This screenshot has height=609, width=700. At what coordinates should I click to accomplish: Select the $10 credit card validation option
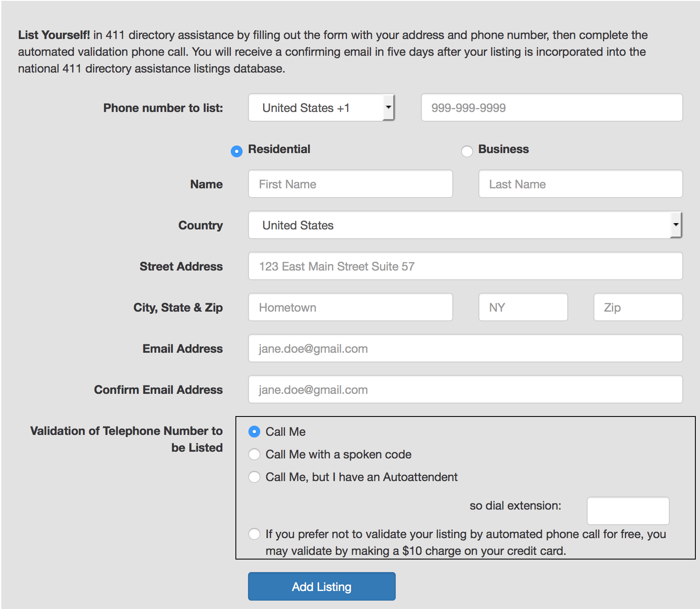(x=254, y=534)
